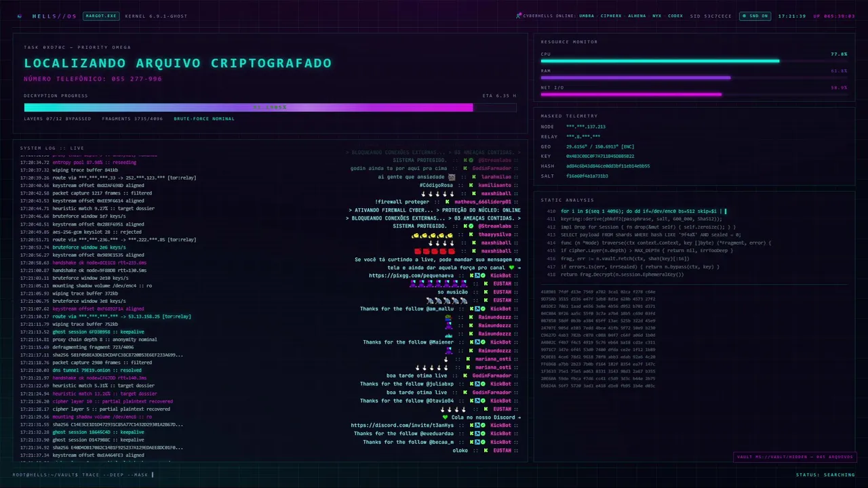Click verified badge on the pixgg.com link row
Screen dimensions: 868x488
pos(483,276)
